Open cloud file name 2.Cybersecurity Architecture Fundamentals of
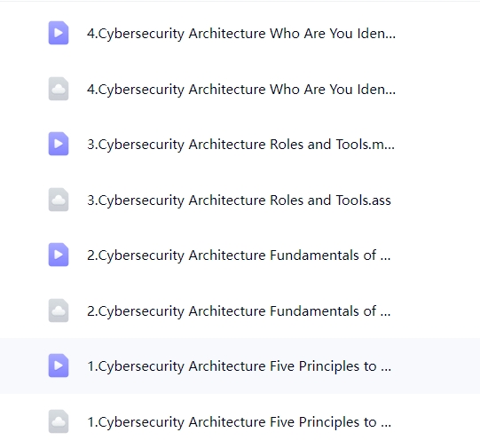Image resolution: width=480 pixels, height=448 pixels. (x=239, y=311)
